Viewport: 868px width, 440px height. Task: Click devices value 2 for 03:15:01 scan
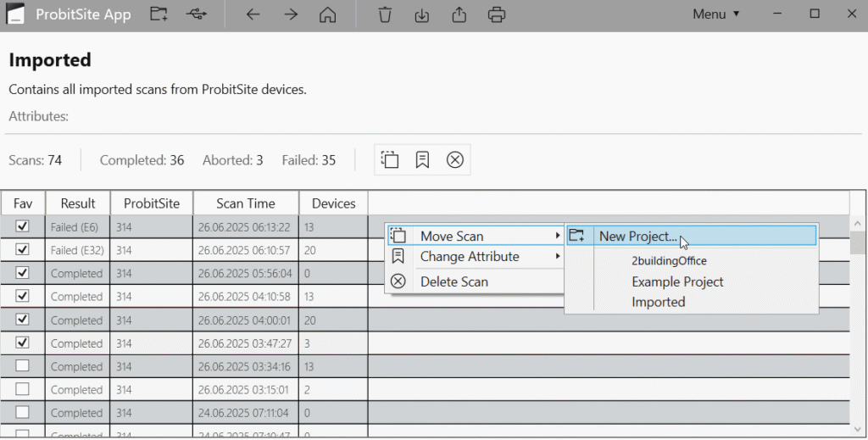(x=307, y=390)
